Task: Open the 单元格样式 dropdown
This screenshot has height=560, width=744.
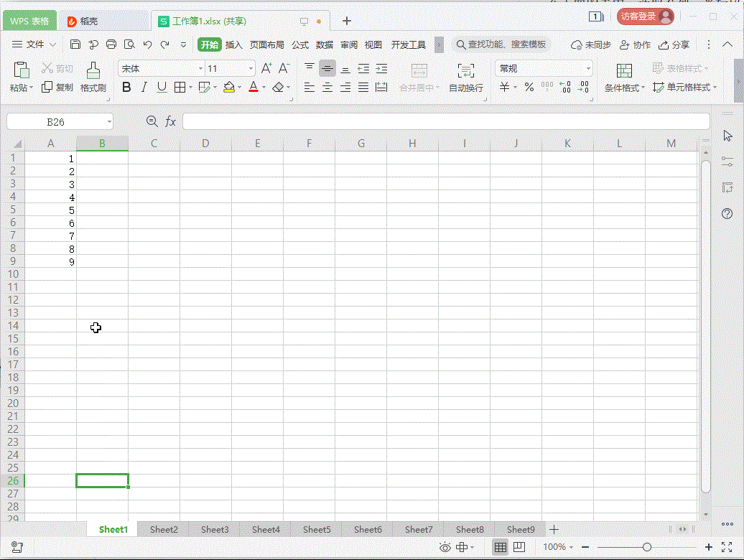Action: point(684,88)
